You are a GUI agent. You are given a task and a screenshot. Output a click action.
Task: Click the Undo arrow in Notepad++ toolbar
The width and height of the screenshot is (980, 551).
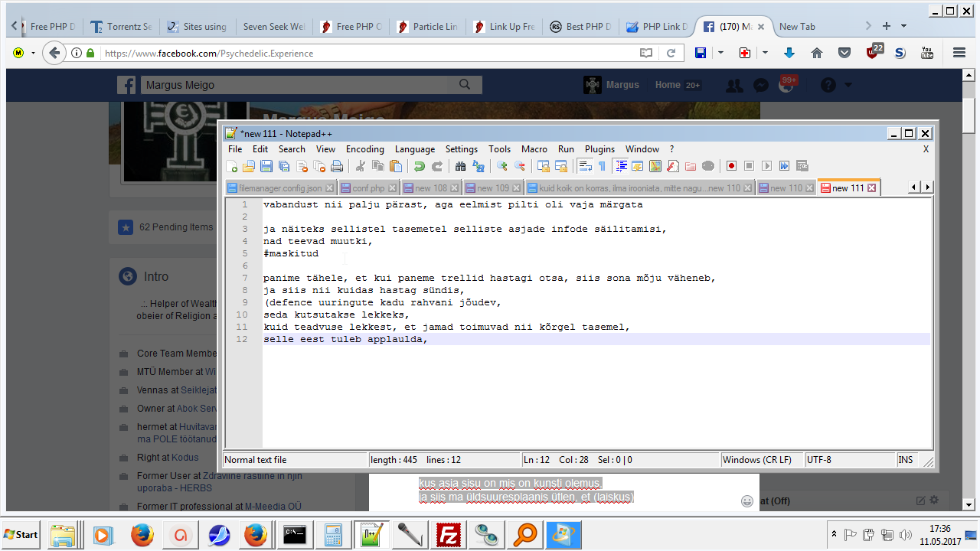(x=419, y=166)
